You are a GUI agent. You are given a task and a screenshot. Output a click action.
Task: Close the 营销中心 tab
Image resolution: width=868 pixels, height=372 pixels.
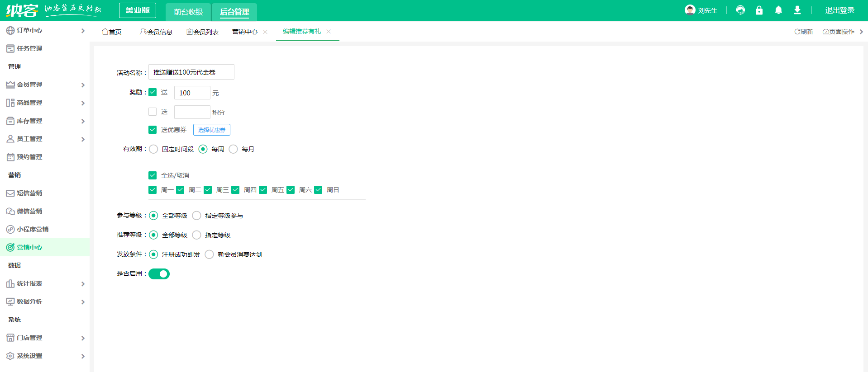265,32
